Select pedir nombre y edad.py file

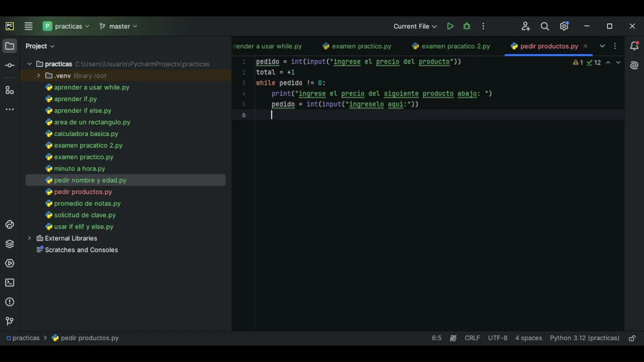90,180
